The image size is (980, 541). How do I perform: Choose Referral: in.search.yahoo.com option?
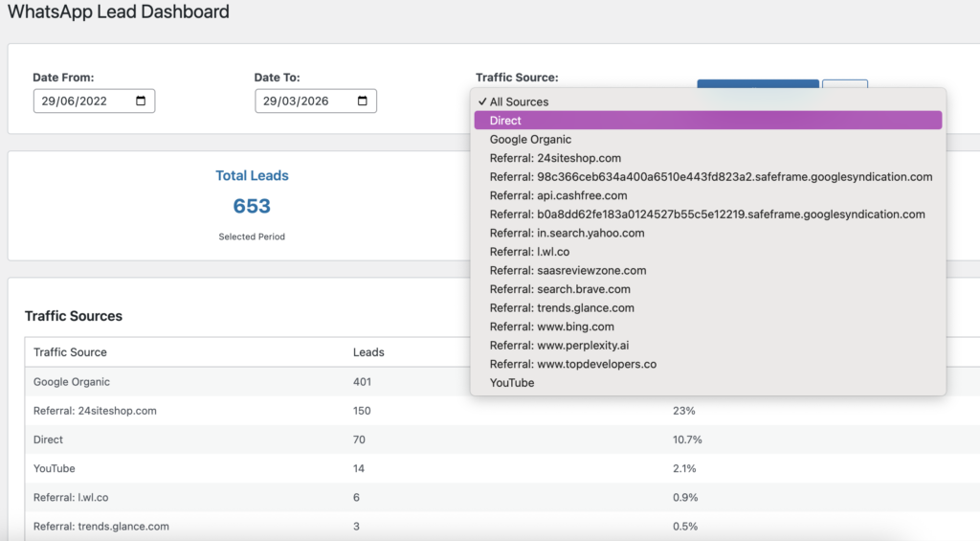coord(567,233)
